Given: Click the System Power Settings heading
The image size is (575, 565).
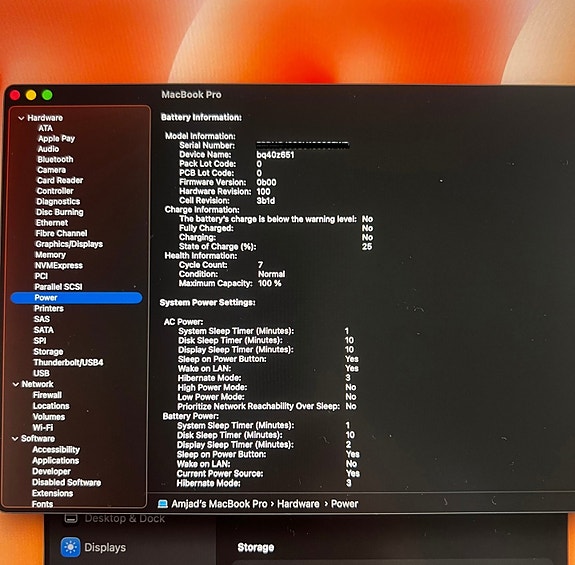Looking at the screenshot, I should point(208,302).
